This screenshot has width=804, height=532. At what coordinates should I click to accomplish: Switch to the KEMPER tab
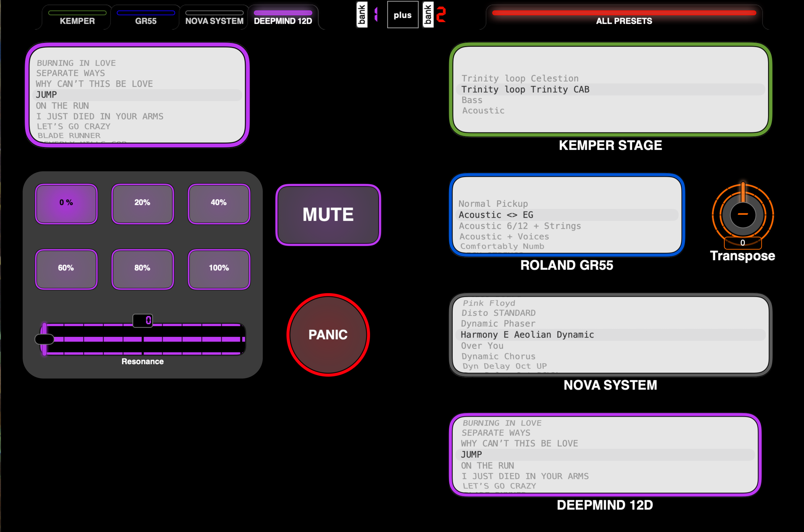[77, 17]
